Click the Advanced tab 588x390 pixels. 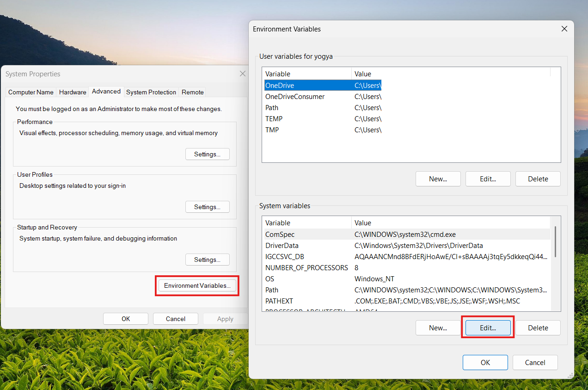click(106, 92)
